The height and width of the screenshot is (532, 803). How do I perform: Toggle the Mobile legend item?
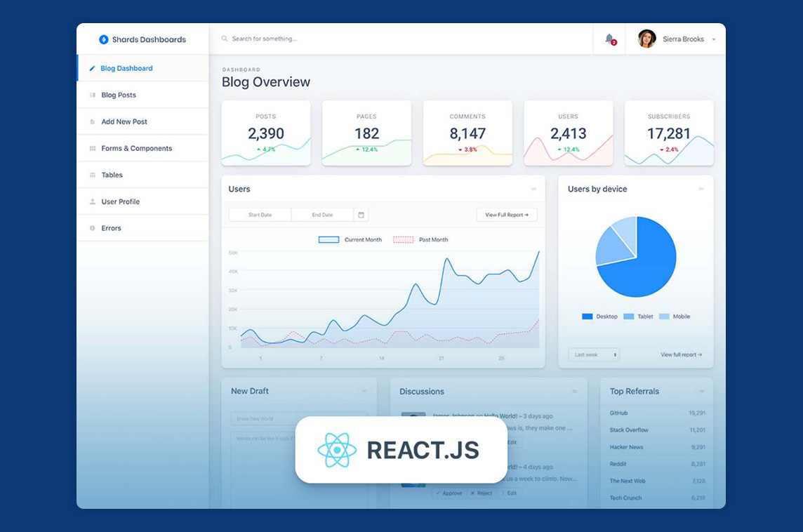(675, 317)
